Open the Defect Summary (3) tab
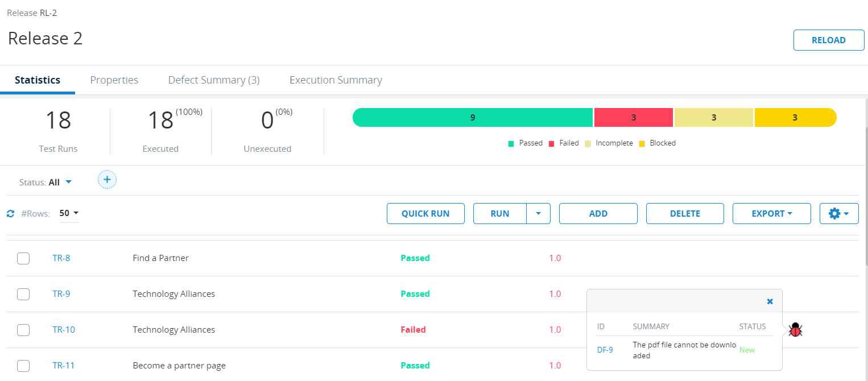 [214, 80]
